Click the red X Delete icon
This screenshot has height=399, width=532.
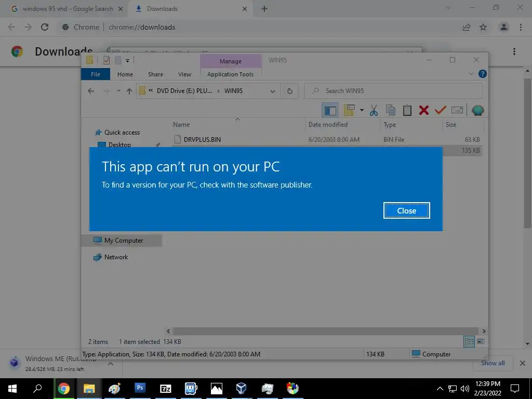423,110
